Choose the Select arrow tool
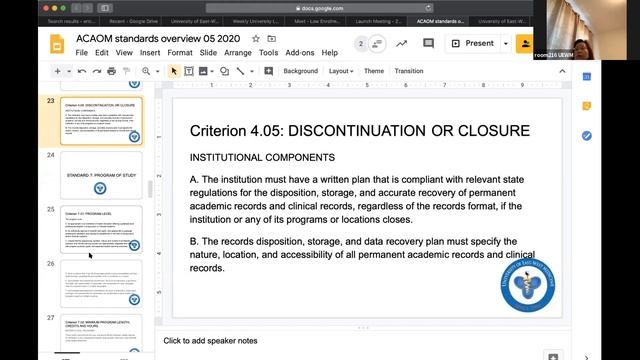The height and width of the screenshot is (360, 640). pos(174,71)
